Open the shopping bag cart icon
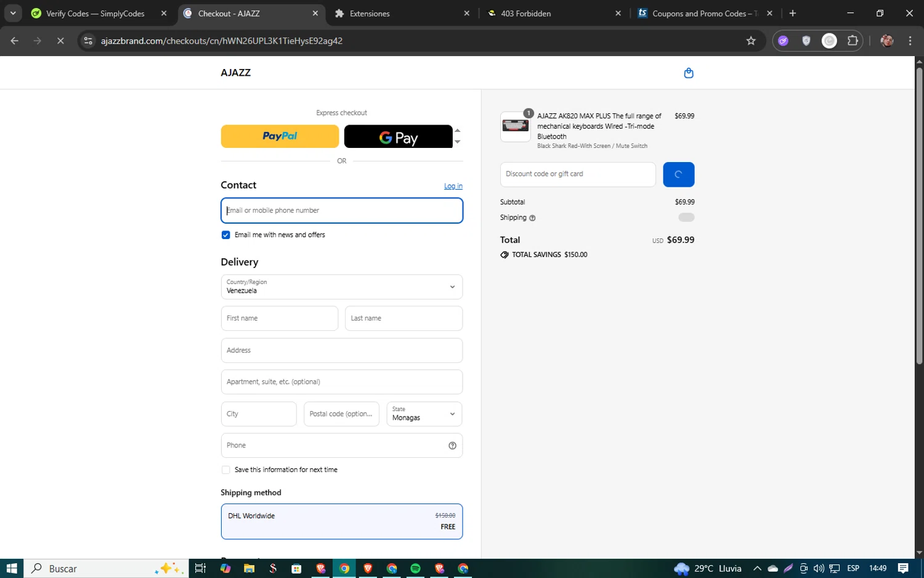This screenshot has height=578, width=924. click(x=689, y=73)
